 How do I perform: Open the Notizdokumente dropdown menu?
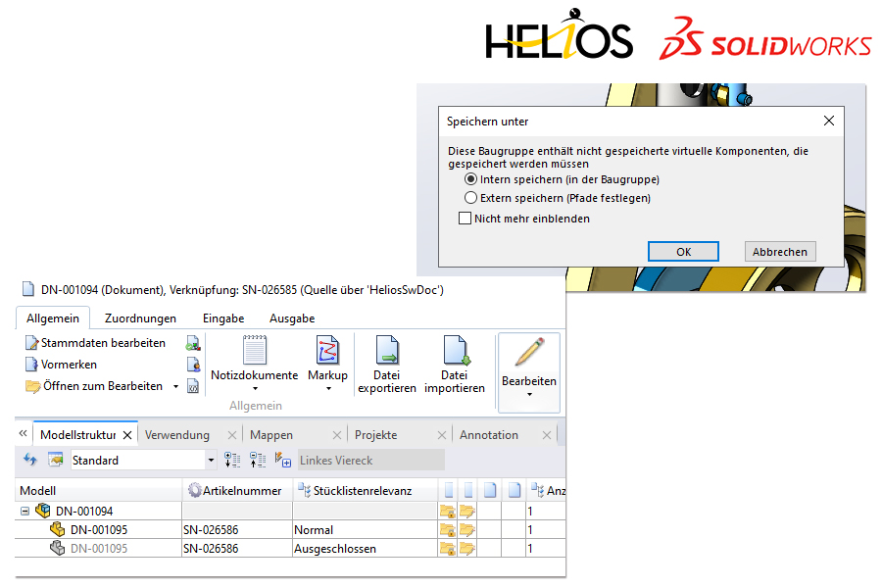pos(255,389)
